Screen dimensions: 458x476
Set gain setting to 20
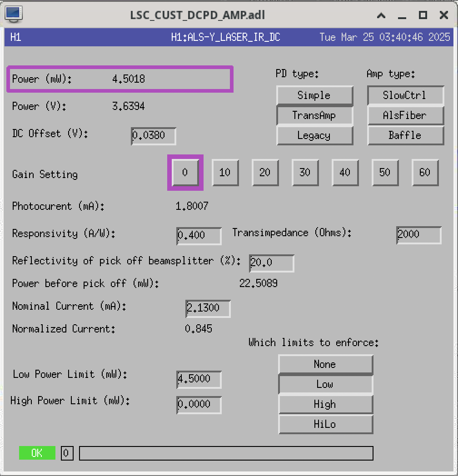265,173
